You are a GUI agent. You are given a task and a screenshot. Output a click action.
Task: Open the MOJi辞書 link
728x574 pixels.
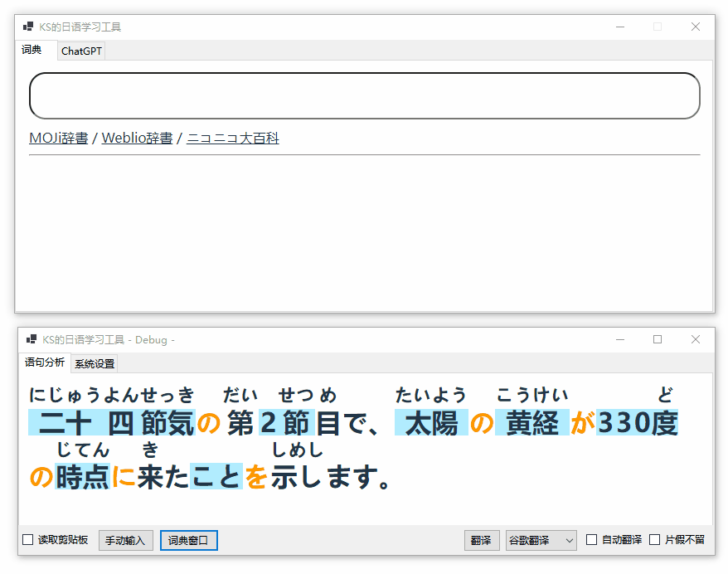coord(58,139)
